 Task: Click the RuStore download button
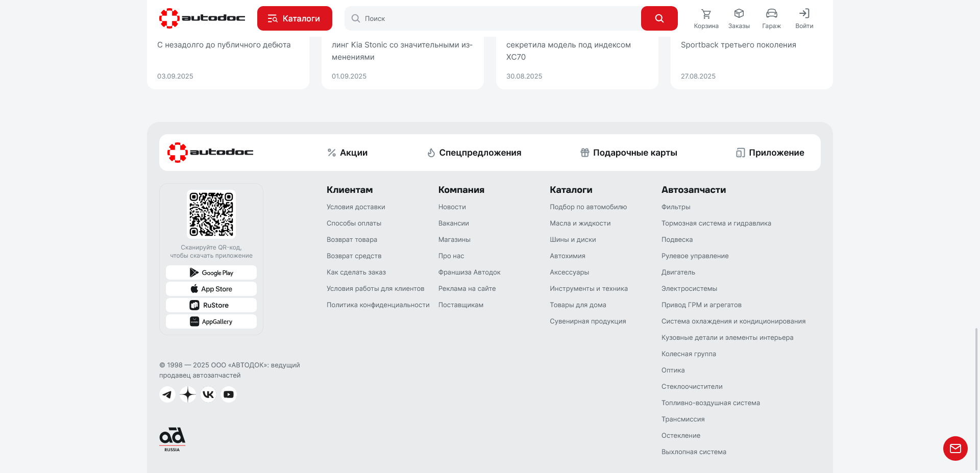pos(211,305)
